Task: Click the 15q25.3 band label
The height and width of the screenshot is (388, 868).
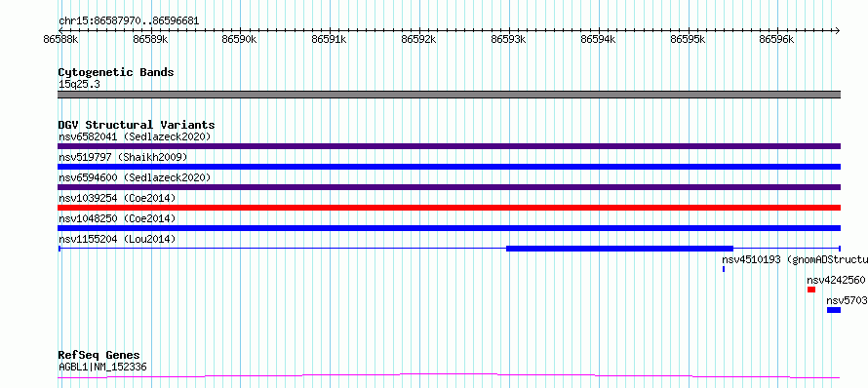Action: point(79,85)
